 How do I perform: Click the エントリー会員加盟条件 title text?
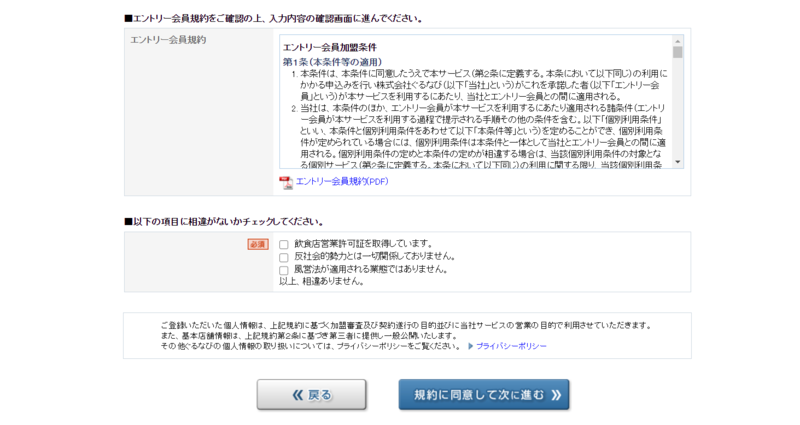(x=330, y=47)
